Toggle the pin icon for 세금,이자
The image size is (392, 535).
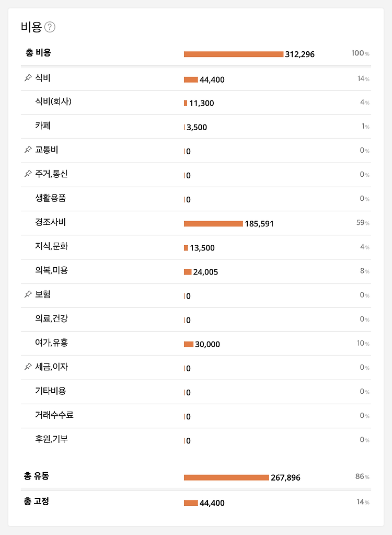[x=28, y=367]
